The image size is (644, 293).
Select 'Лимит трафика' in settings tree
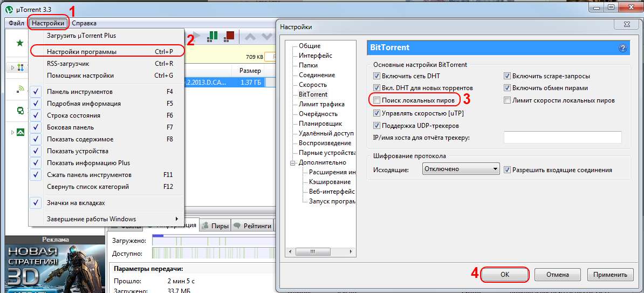[321, 104]
